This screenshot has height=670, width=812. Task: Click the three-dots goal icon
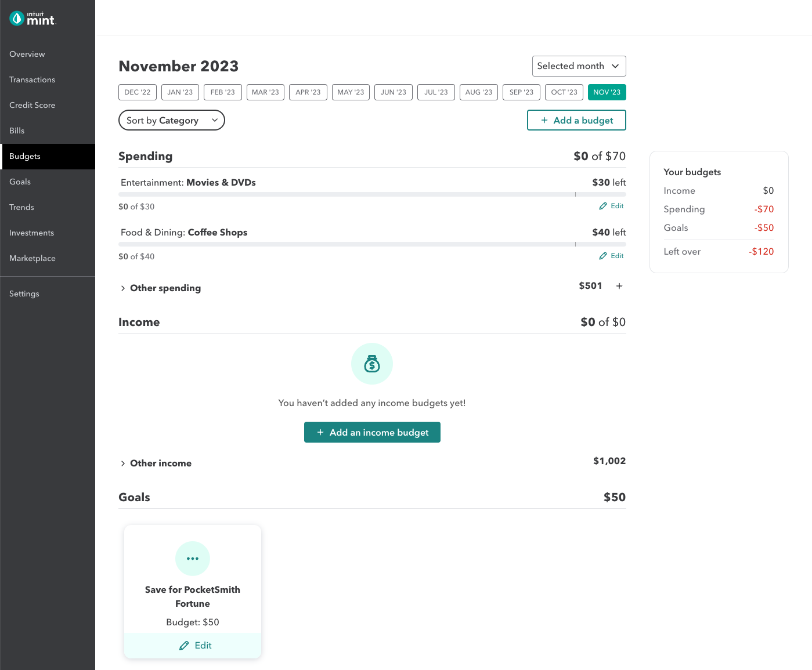(x=193, y=559)
